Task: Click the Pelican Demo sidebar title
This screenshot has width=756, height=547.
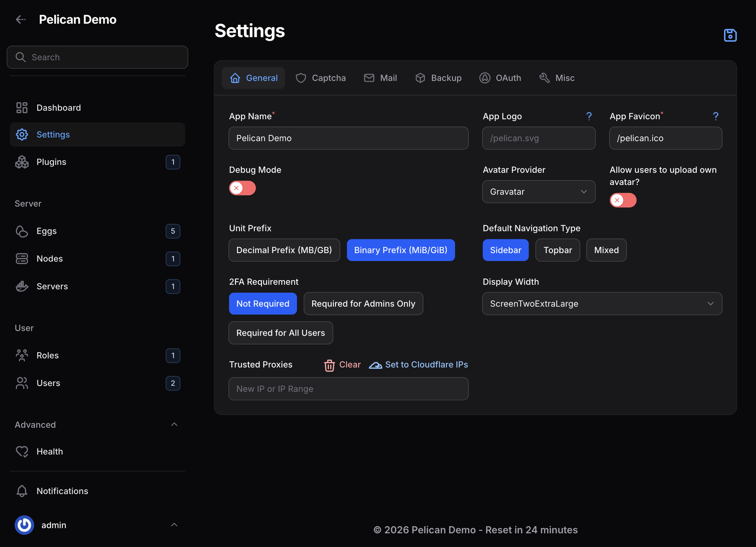Action: (x=78, y=19)
